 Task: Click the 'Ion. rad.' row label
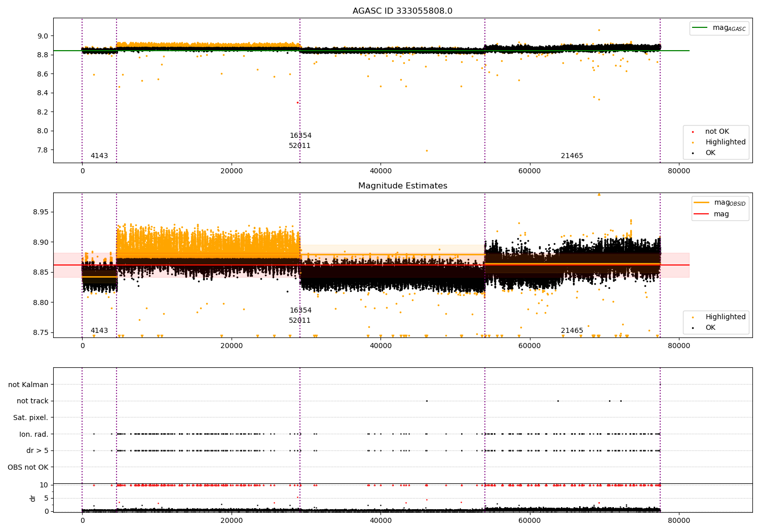34,434
